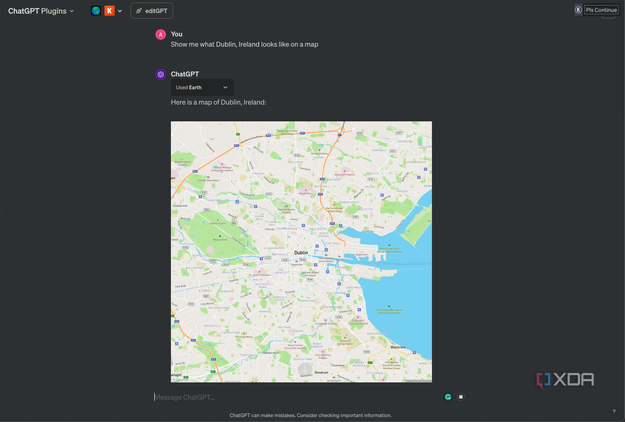This screenshot has height=422, width=625.
Task: Click the scroll-to-bottom arrow over the map
Action: pos(305,369)
